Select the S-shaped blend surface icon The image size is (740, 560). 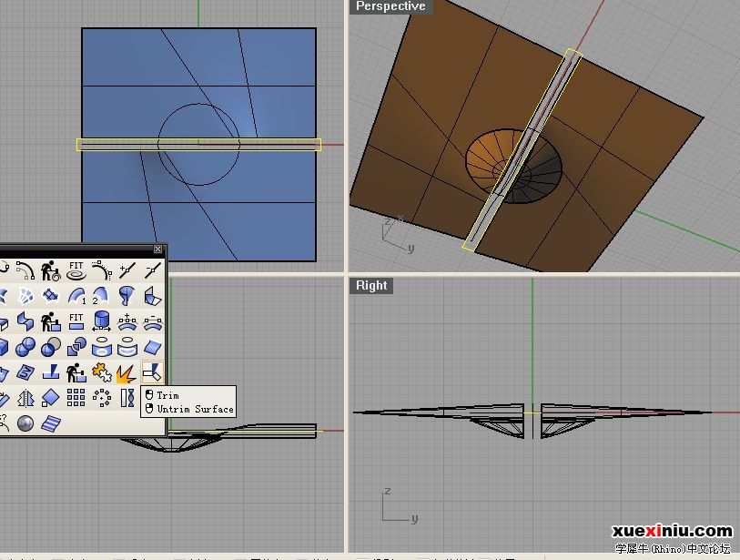pos(25,321)
